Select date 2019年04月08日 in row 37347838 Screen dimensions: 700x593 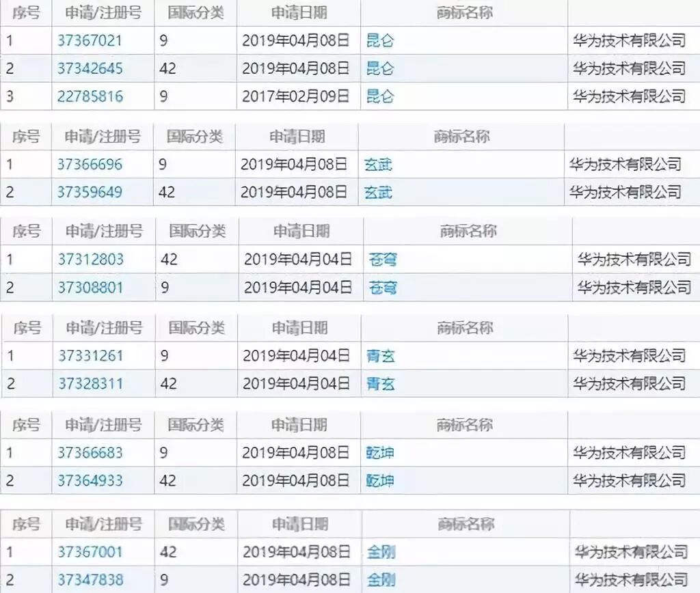coord(297,579)
